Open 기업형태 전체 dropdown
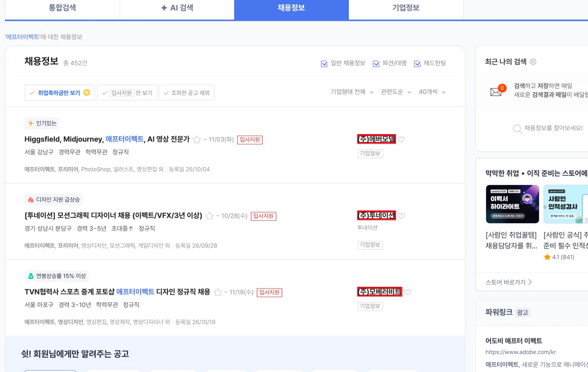This screenshot has height=372, width=588. coord(352,92)
